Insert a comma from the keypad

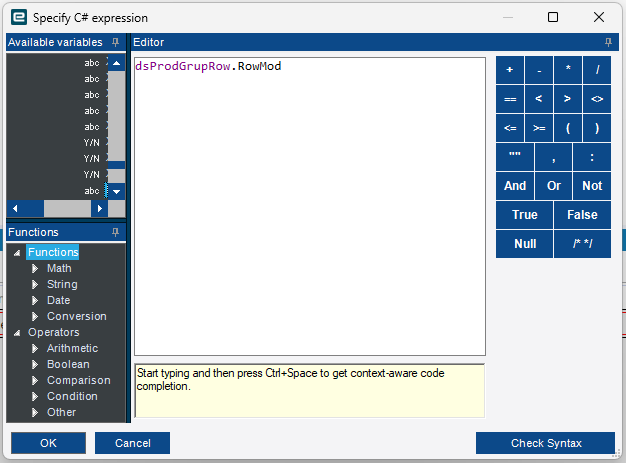pyautogui.click(x=553, y=157)
